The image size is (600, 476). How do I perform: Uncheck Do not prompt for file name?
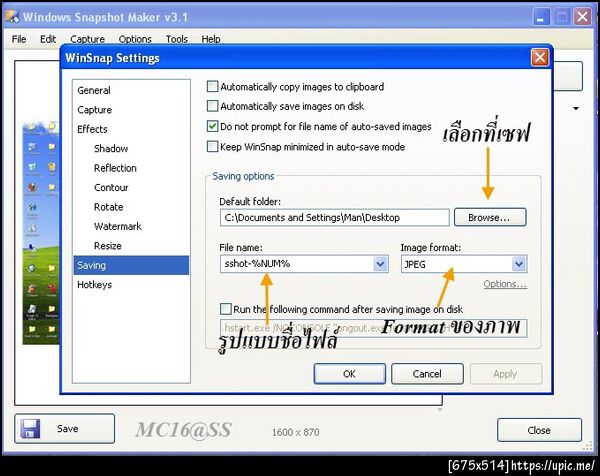(x=212, y=126)
